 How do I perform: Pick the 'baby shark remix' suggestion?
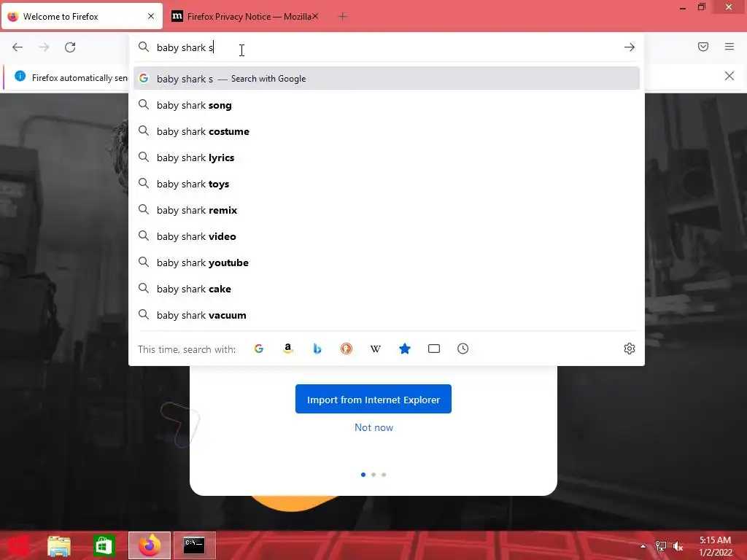coord(387,210)
